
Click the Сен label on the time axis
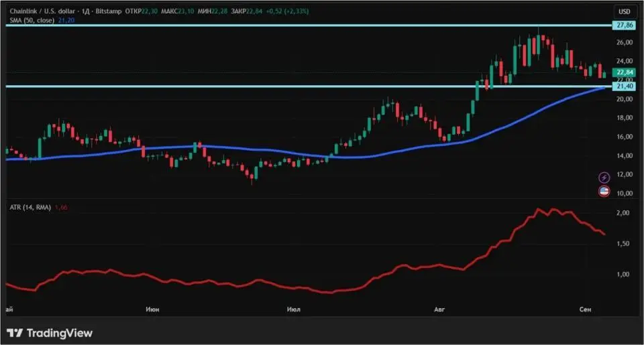(x=586, y=309)
